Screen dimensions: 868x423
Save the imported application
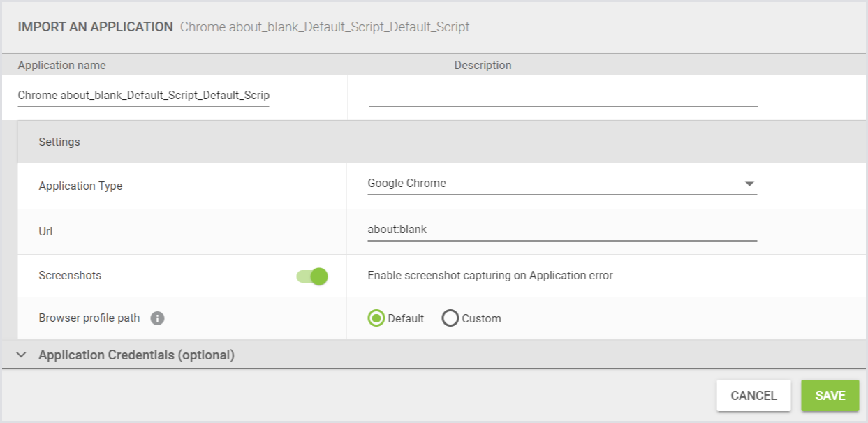(830, 395)
